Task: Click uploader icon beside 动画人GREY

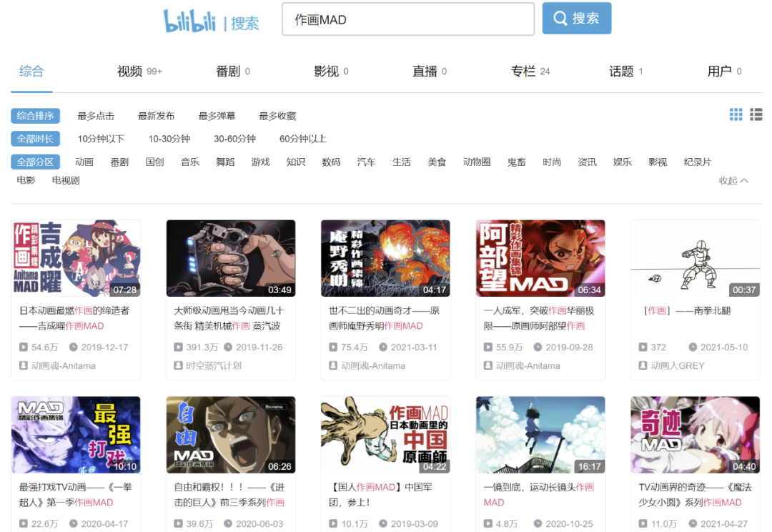Action: [643, 365]
